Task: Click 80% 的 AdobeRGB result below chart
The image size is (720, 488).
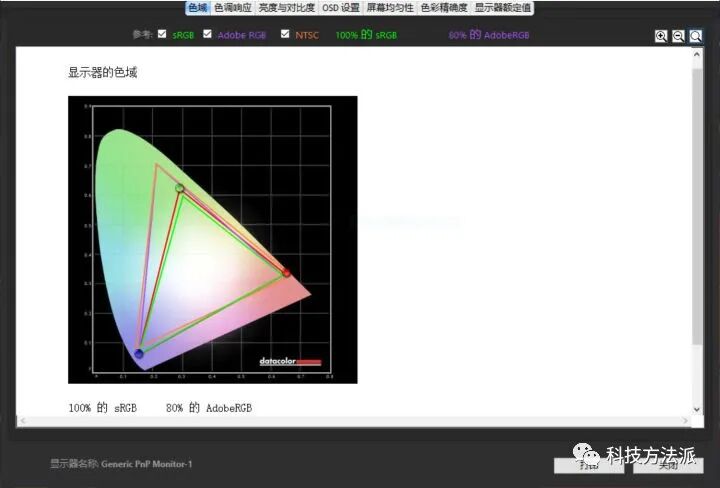Action: coord(209,408)
